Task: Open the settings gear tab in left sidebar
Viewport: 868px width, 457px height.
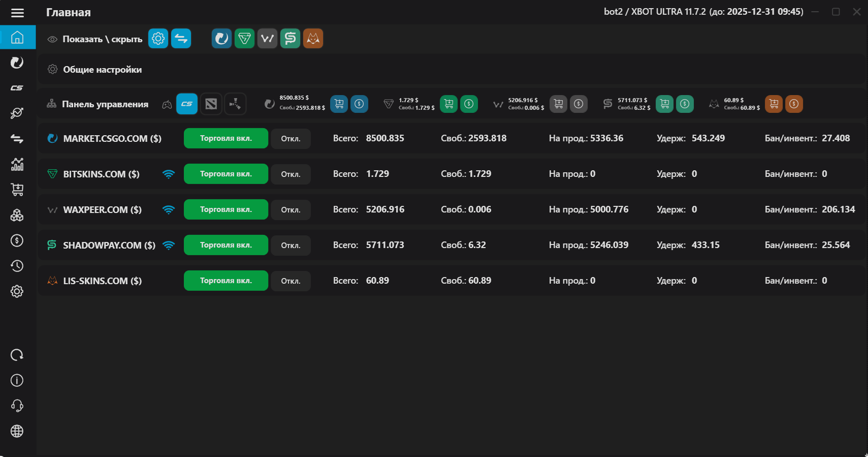Action: click(17, 291)
